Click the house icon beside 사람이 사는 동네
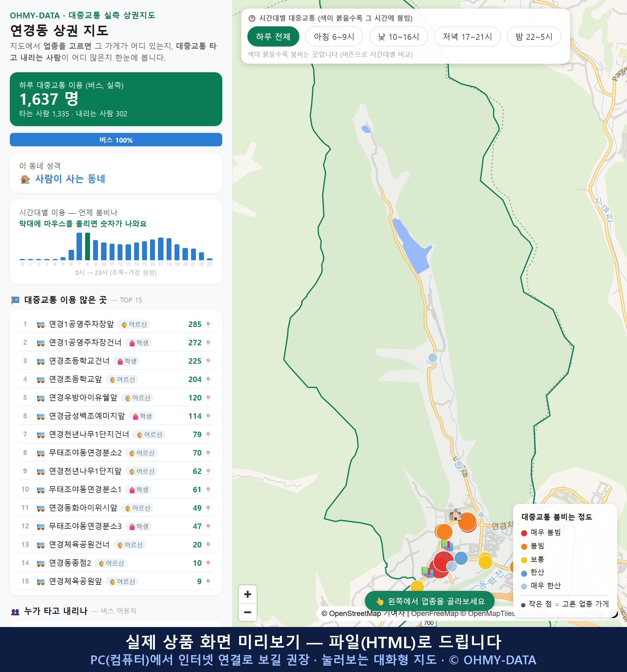This screenshot has height=672, width=627. click(x=25, y=179)
